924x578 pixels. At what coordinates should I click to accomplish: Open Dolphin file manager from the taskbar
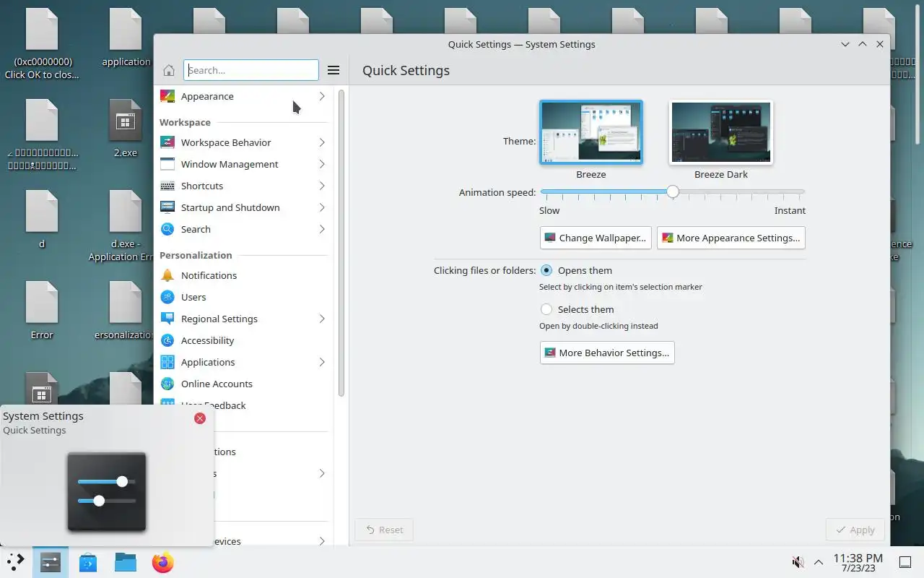(x=126, y=562)
